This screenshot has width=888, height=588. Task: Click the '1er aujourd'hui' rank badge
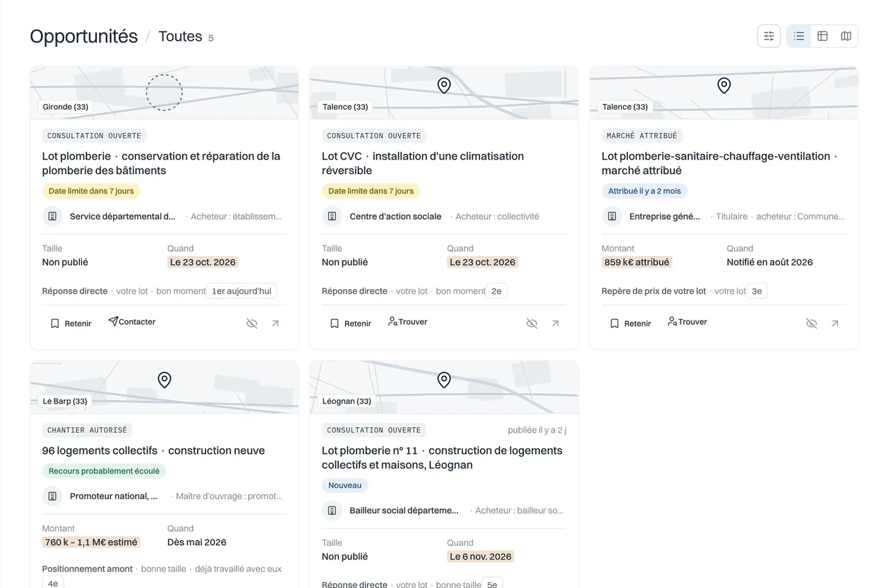click(x=241, y=291)
